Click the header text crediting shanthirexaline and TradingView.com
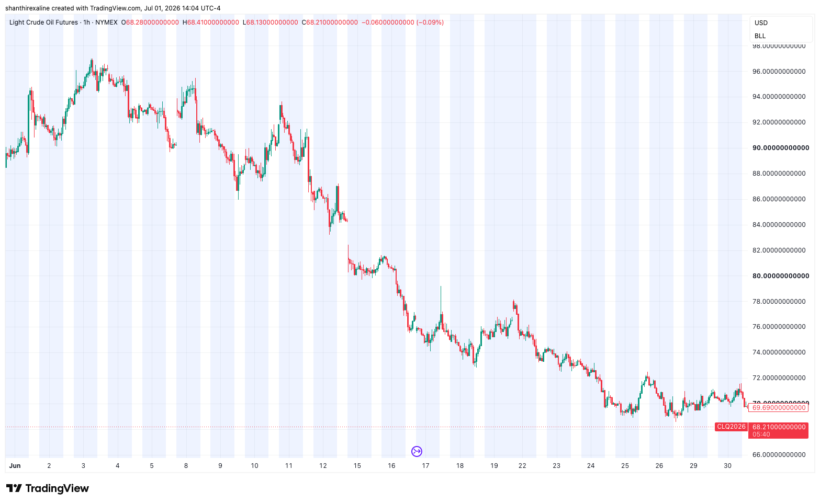This screenshot has height=504, width=820. 113,8
